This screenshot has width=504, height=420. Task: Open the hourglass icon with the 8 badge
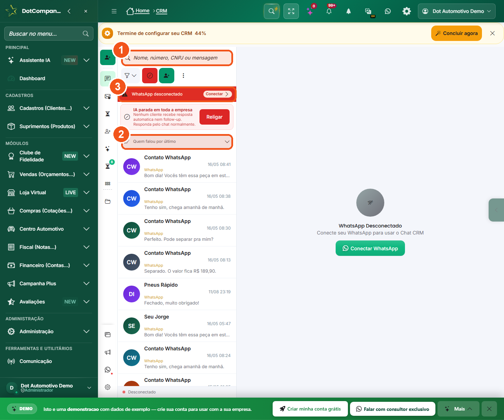click(108, 166)
